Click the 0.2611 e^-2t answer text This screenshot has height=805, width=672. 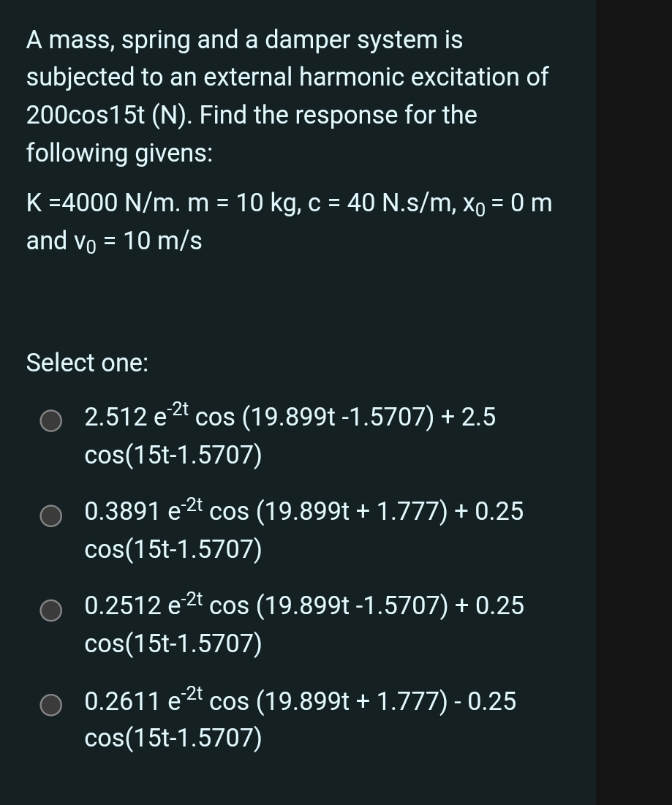(300, 702)
